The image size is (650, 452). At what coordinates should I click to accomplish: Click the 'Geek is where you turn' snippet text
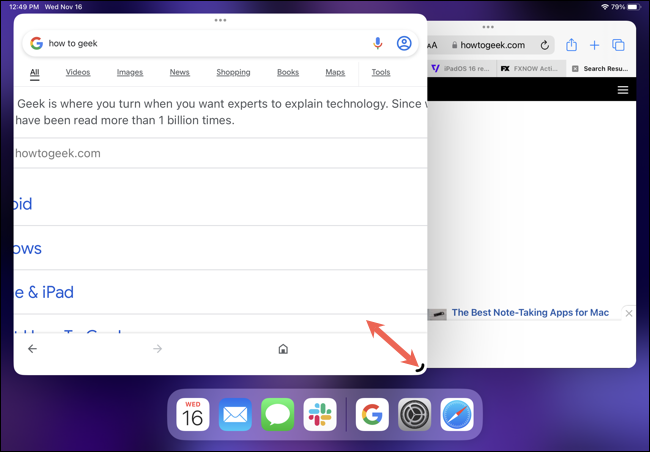[222, 112]
